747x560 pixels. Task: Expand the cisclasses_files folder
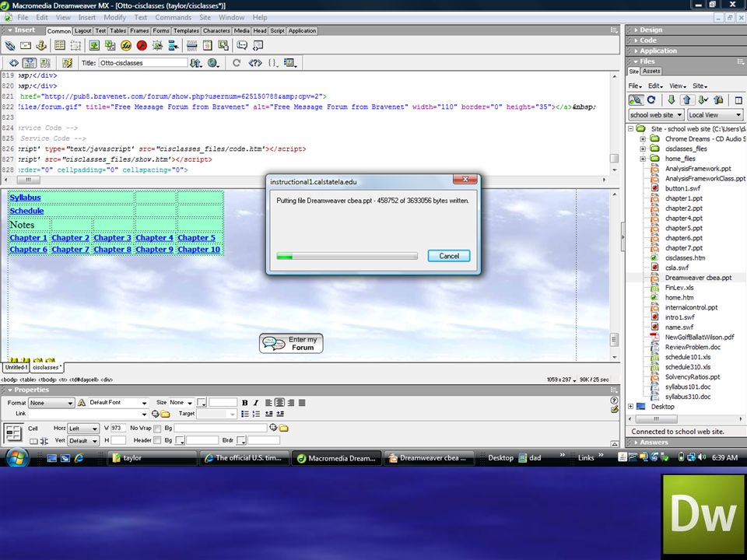[x=643, y=149]
